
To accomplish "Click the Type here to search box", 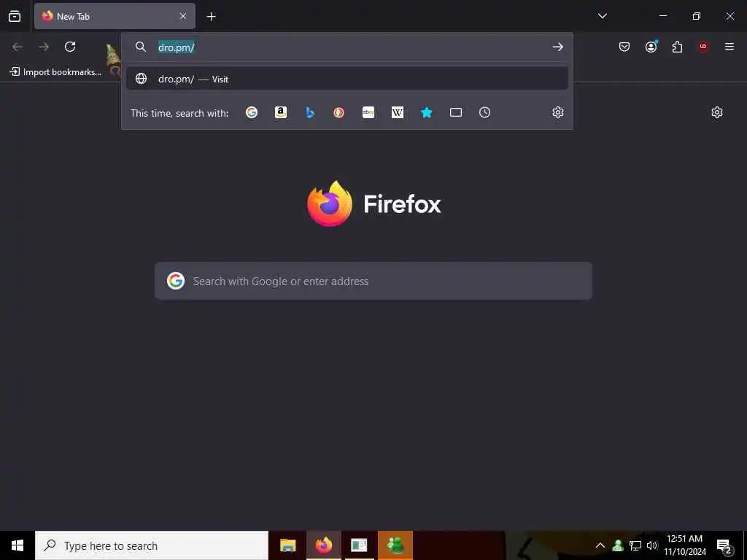I will [152, 545].
